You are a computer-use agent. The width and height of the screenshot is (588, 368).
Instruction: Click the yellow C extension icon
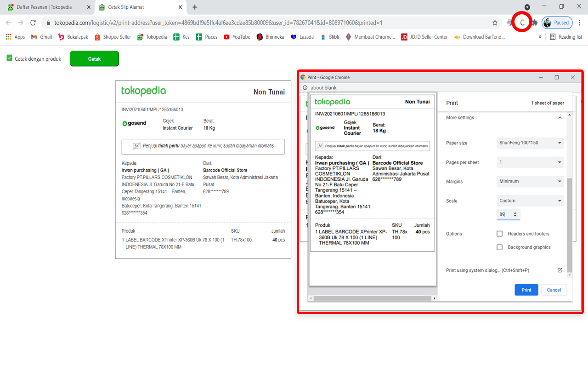coord(522,23)
